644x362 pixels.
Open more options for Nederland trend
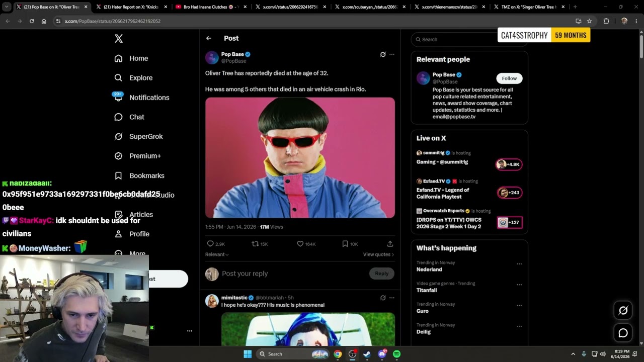pos(519,264)
